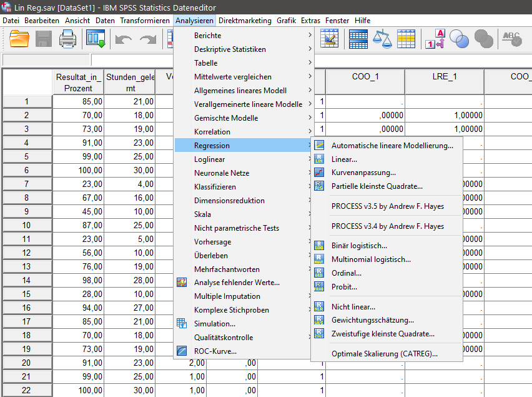Save the dataset using the disk icon
The width and height of the screenshot is (532, 397).
pyautogui.click(x=43, y=39)
